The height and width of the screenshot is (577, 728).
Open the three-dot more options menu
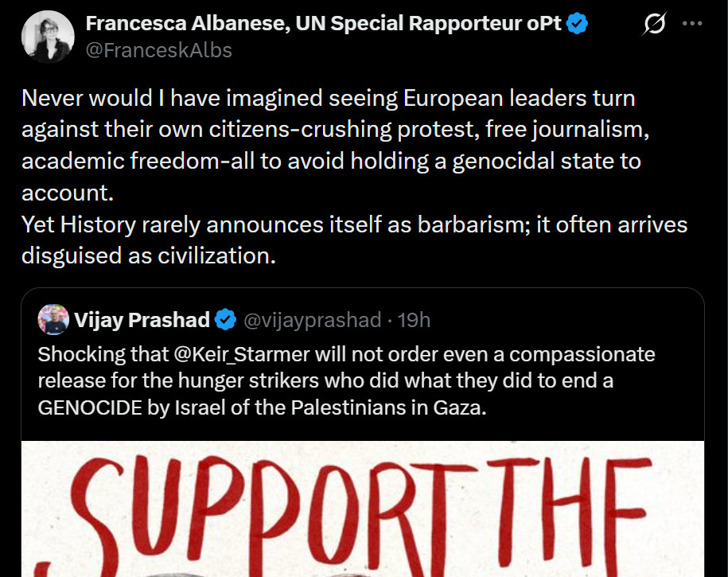692,24
